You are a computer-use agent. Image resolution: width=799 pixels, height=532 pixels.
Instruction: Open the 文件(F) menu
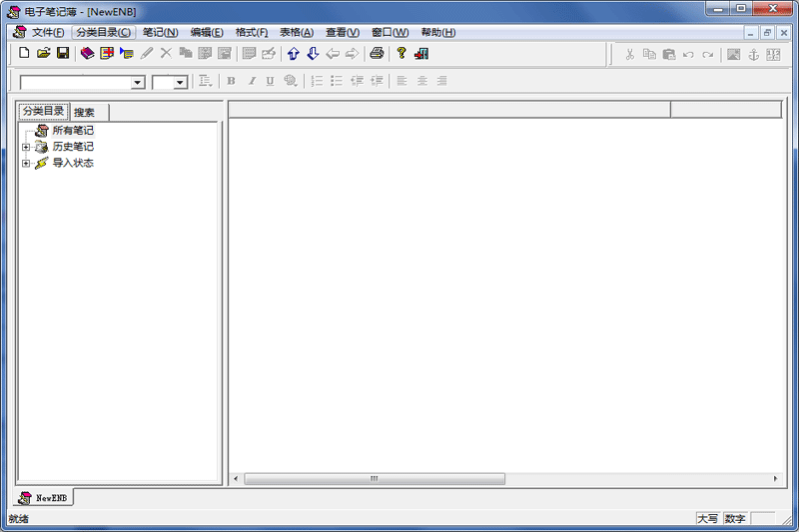(x=48, y=33)
